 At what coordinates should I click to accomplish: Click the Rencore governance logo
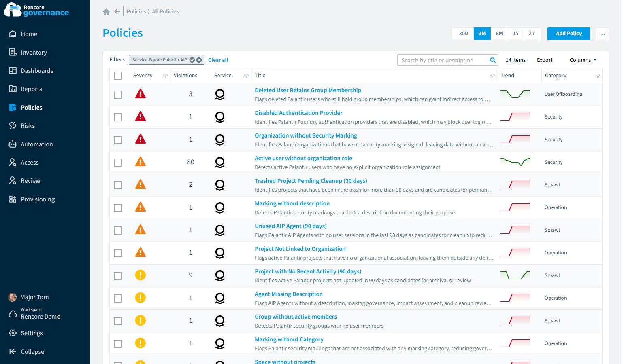coord(36,10)
